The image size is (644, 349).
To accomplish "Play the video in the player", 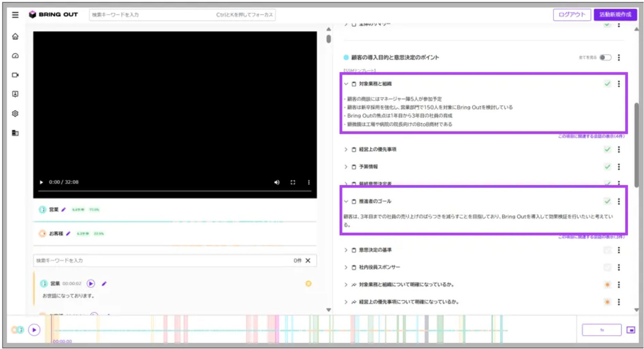I will pyautogui.click(x=41, y=182).
